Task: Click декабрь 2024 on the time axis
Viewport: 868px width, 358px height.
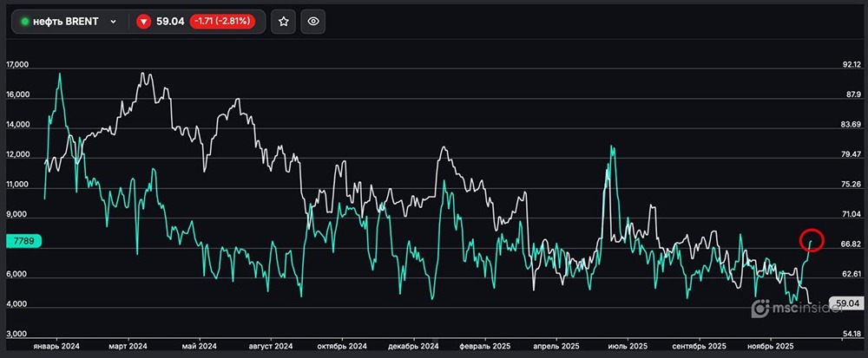Action: 414,344
